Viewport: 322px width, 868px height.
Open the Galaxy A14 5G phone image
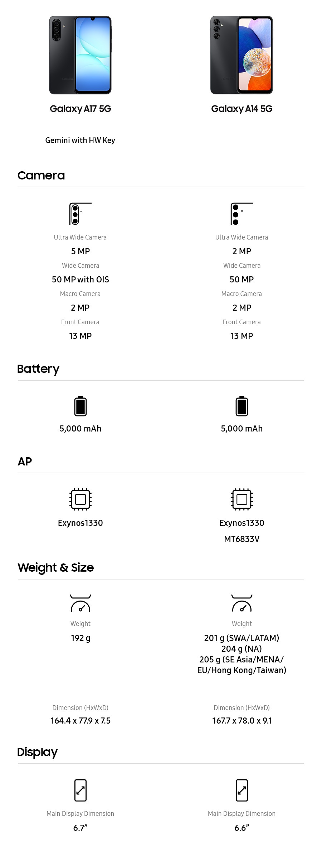[x=241, y=55]
